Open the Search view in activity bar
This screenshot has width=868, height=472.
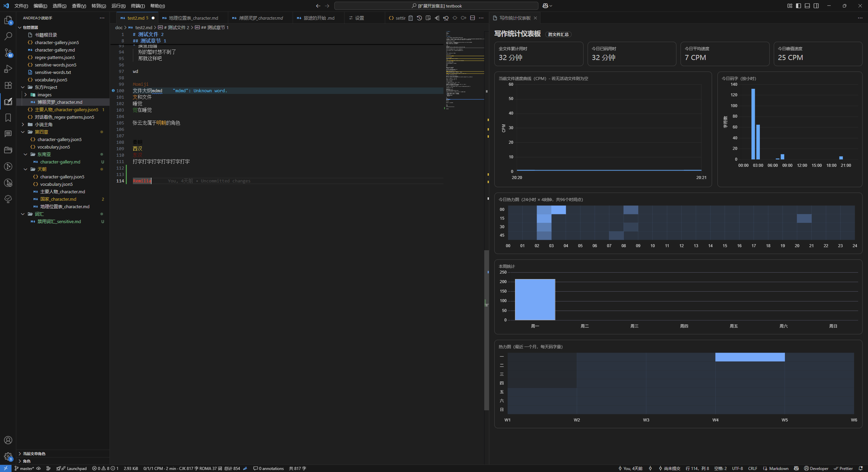tap(8, 36)
